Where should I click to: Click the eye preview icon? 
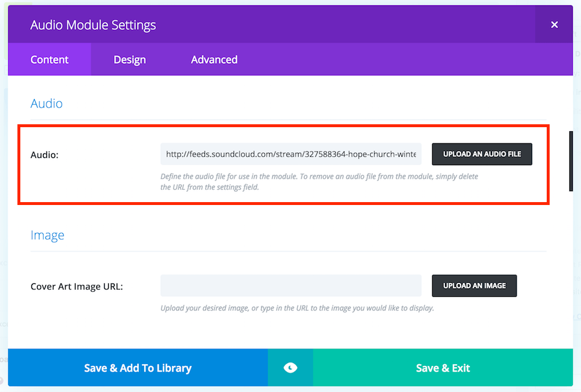click(290, 368)
